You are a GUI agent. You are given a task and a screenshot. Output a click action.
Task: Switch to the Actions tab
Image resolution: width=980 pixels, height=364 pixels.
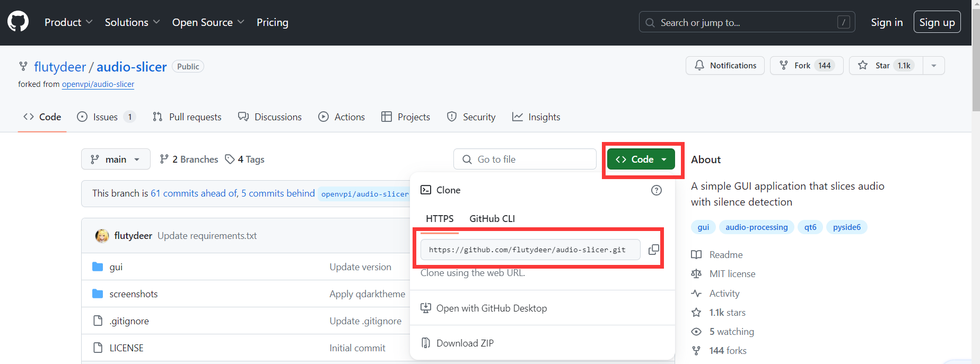[x=342, y=117]
